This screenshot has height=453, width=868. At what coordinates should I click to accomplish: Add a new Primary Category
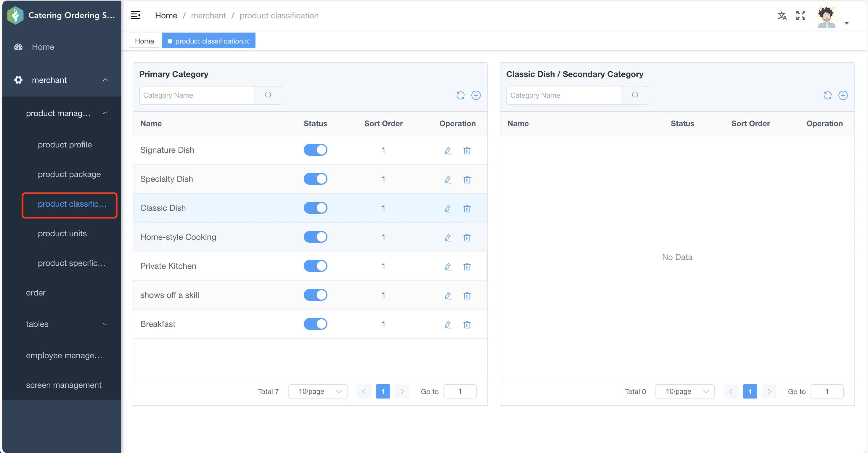click(x=476, y=95)
